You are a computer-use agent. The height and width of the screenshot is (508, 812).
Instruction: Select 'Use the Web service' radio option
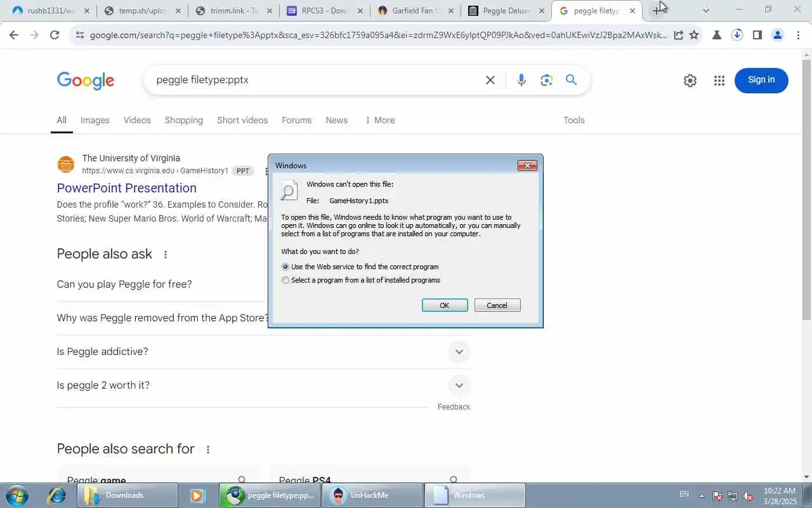[285, 267]
